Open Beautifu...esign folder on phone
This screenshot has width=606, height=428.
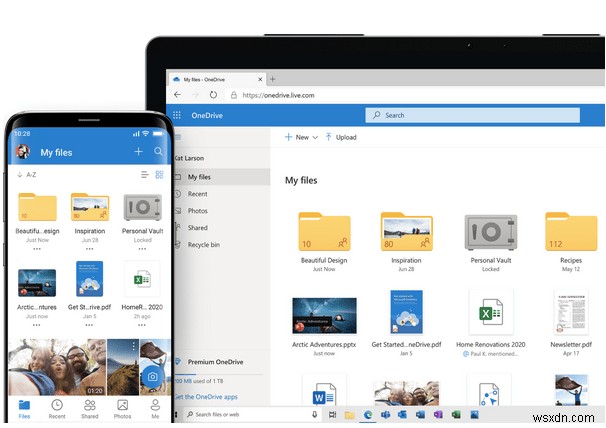[x=37, y=207]
